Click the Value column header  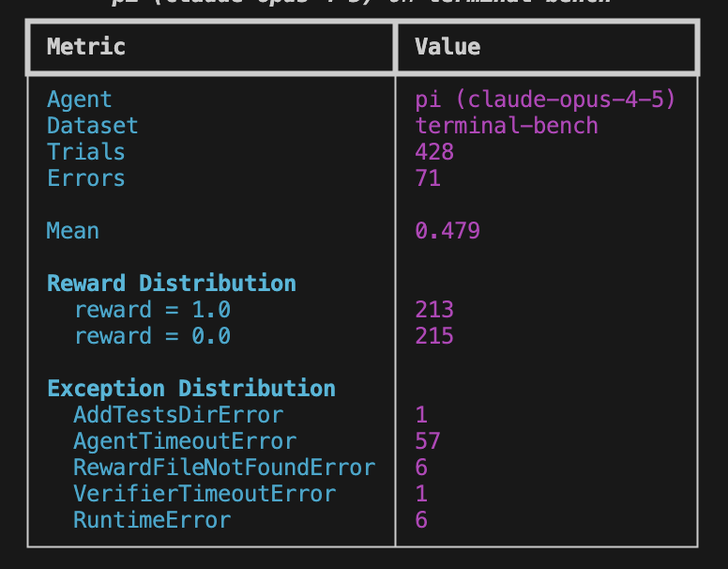tap(447, 47)
